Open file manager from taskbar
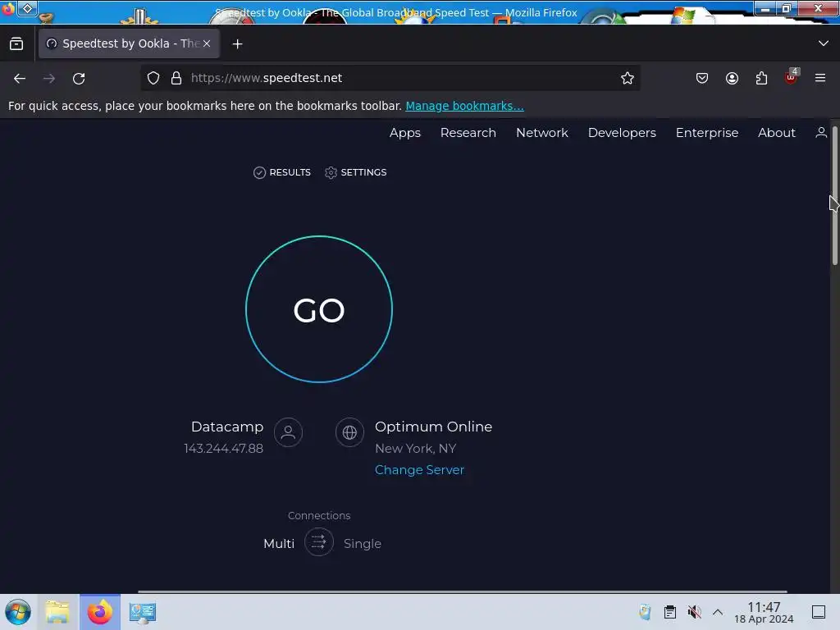The height and width of the screenshot is (630, 840). click(x=57, y=612)
